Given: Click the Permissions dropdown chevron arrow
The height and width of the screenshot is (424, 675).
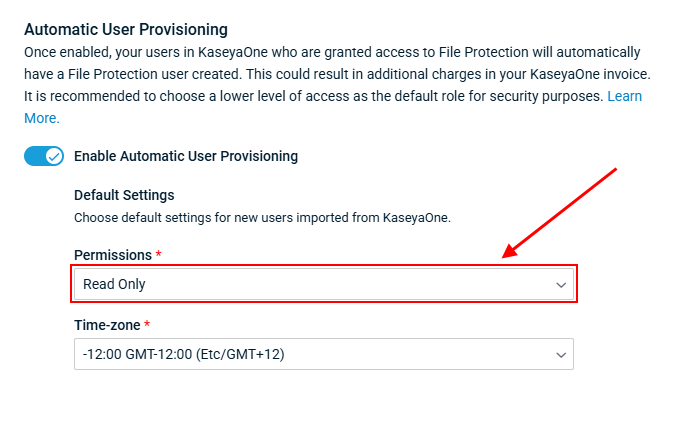Looking at the screenshot, I should pyautogui.click(x=561, y=285).
